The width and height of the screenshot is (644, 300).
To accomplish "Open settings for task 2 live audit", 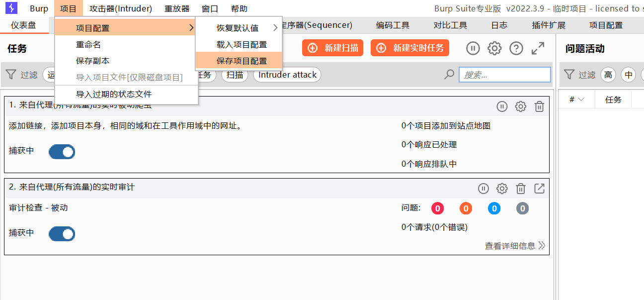I will (502, 189).
